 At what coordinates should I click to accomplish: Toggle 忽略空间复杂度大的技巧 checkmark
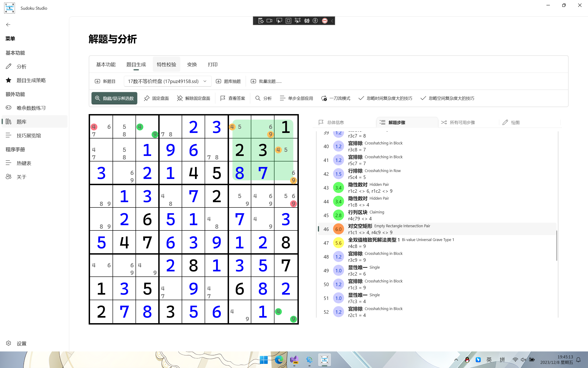pos(447,98)
